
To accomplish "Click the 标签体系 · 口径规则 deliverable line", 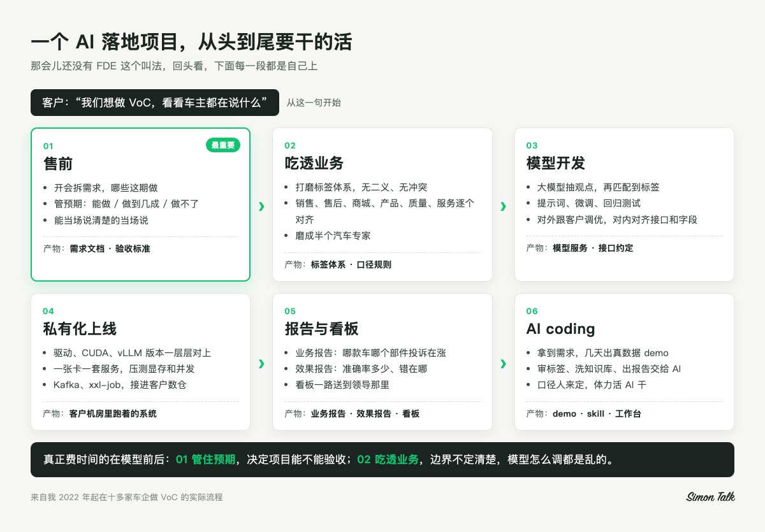I will pos(338,264).
